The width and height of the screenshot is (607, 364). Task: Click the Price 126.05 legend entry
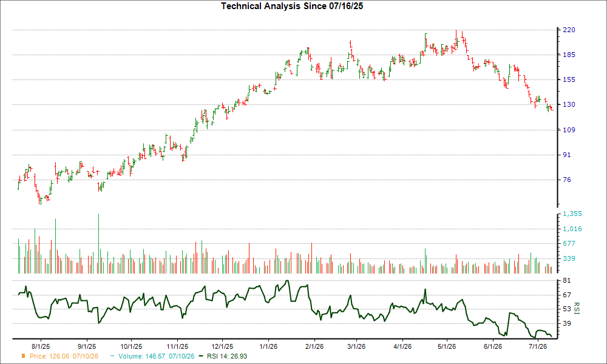(x=64, y=356)
